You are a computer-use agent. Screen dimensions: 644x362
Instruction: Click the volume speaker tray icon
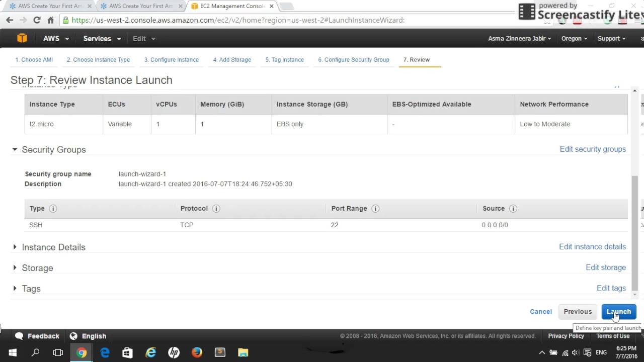point(576,352)
